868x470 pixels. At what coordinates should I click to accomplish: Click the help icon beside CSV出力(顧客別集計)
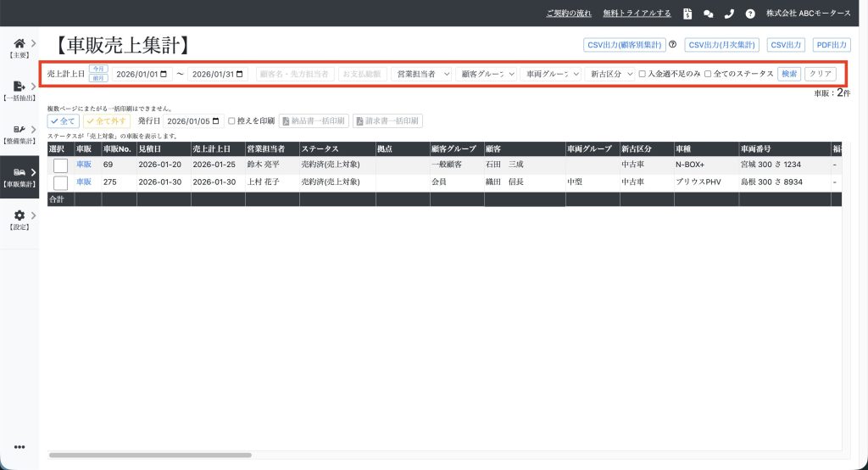[x=672, y=45]
